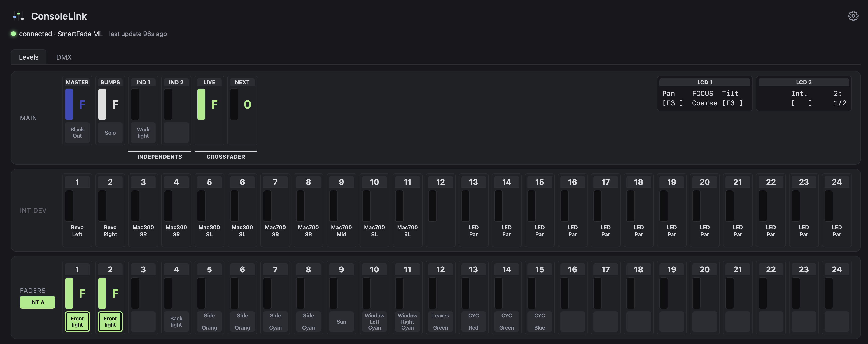Click the fader 3 level bar
The width and height of the screenshot is (868, 344).
click(135, 293)
